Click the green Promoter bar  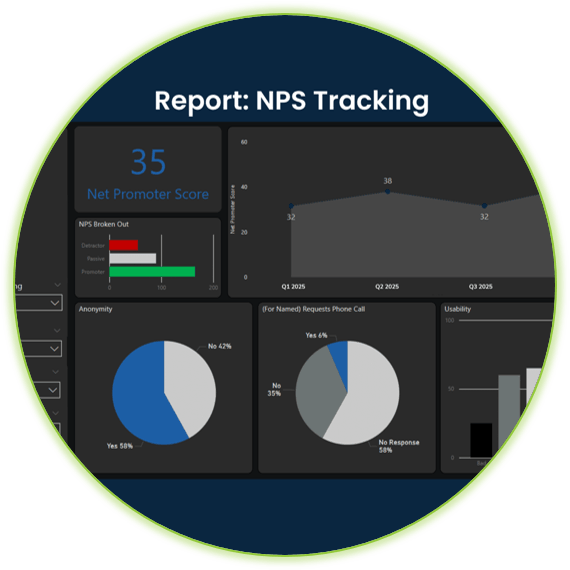pos(152,272)
